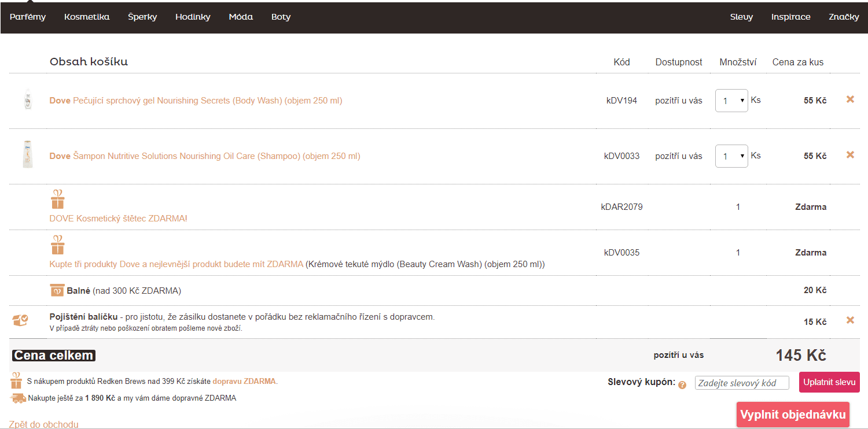Viewport: 868px width, 429px height.
Task: Click the Cena celkem label
Action: [54, 356]
